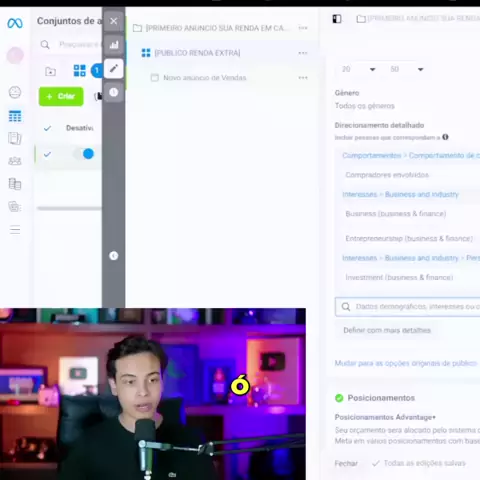Screen dimensions: 480x480
Task: Open the chart performance view icon
Action: click(114, 45)
